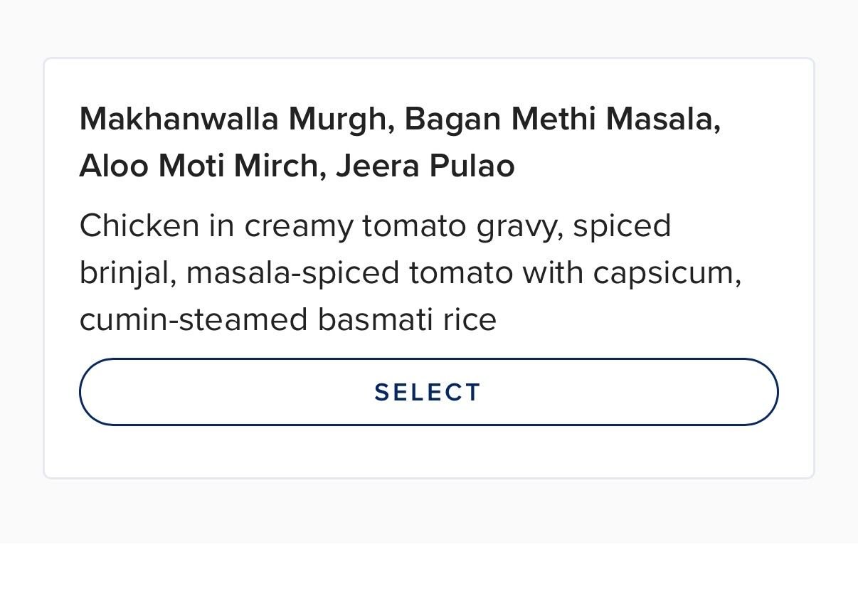This screenshot has height=616, width=858.
Task: Click "Bagan Methi" in the meal title
Action: coord(499,119)
